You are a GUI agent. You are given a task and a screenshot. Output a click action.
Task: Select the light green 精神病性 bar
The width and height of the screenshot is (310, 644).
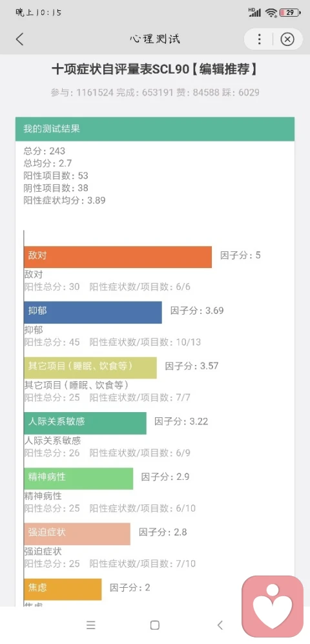(78, 479)
